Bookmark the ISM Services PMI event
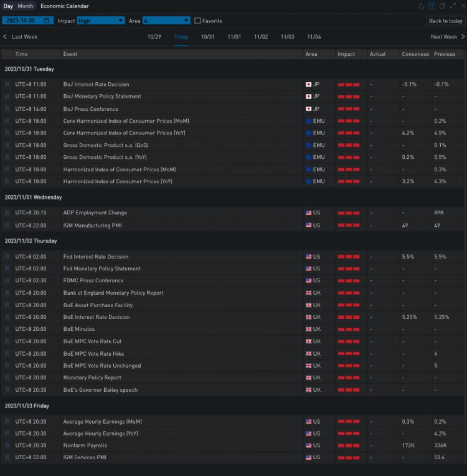Image resolution: width=467 pixels, height=476 pixels. pyautogui.click(x=7, y=457)
